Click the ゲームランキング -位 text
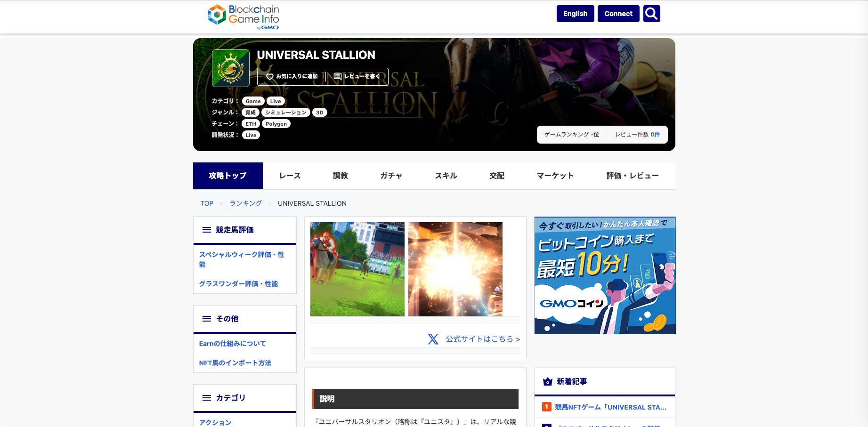This screenshot has width=868, height=427. [572, 135]
